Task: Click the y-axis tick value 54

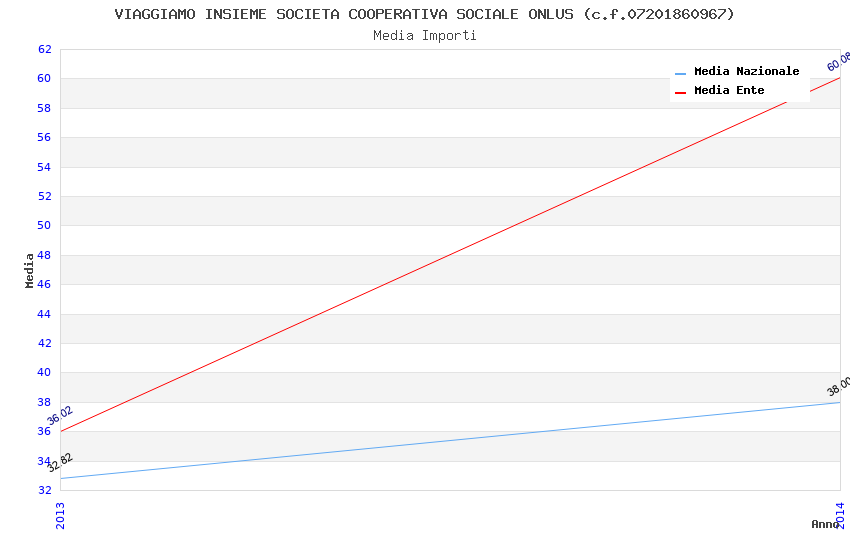Action: (44, 167)
